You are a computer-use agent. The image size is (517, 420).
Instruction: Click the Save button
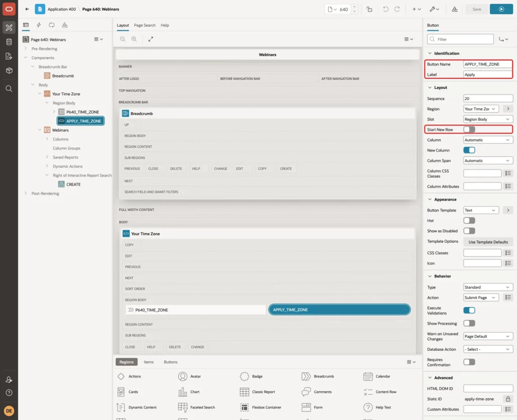[477, 9]
